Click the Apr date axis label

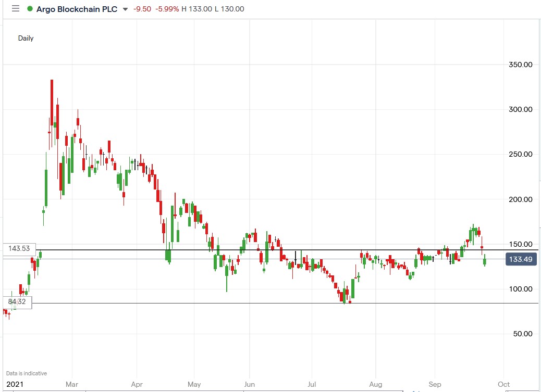[137, 384]
